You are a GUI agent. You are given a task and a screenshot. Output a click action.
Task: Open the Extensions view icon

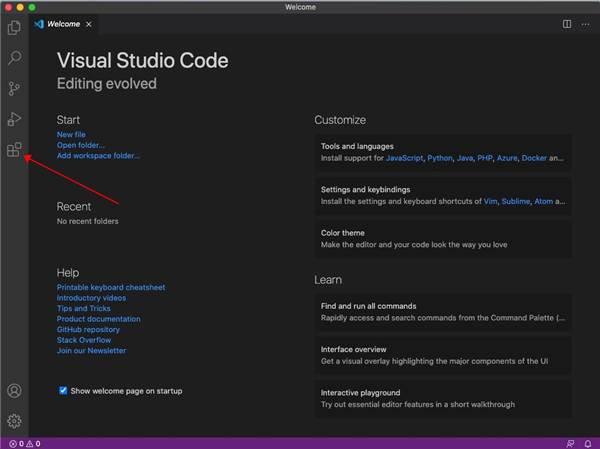coord(14,151)
